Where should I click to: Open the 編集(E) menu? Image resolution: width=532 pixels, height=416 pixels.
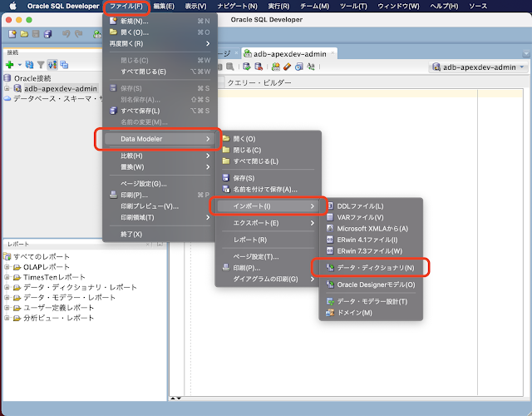(x=164, y=6)
